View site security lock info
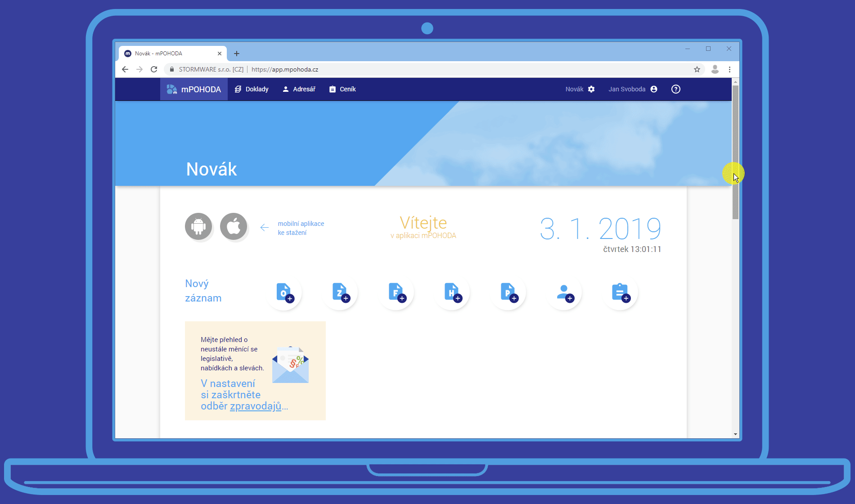This screenshot has height=504, width=855. pos(172,69)
